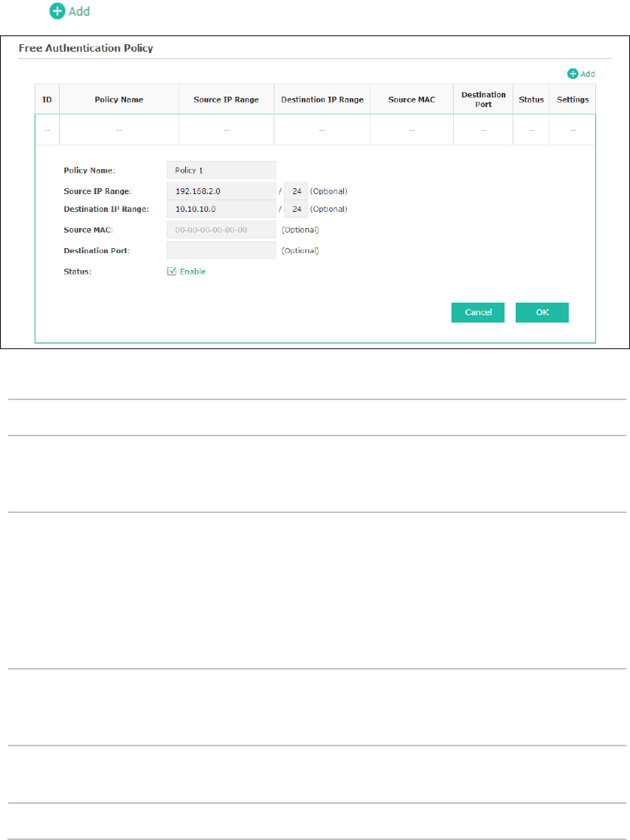Click the Source MAC column header
This screenshot has width=630, height=840.
[x=412, y=100]
